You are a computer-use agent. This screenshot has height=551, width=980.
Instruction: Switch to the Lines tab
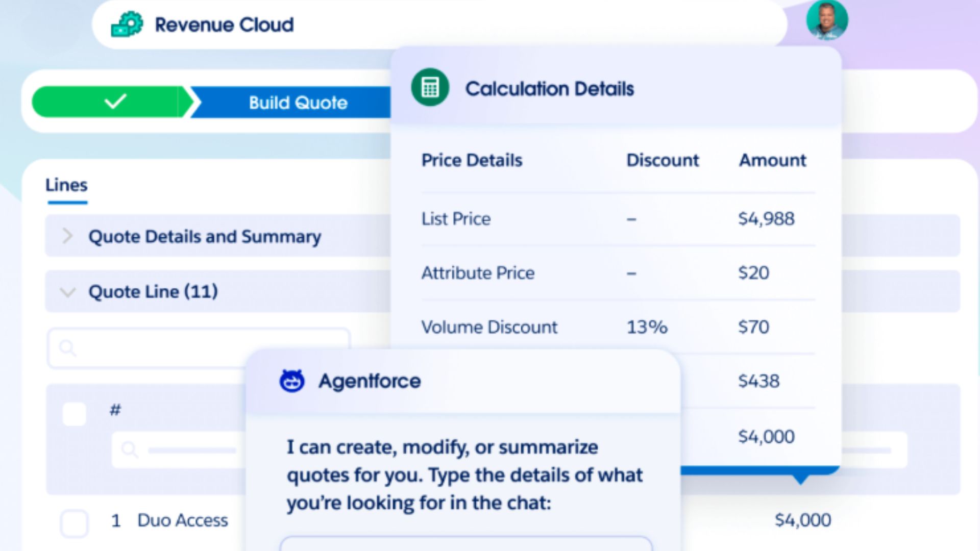[66, 185]
